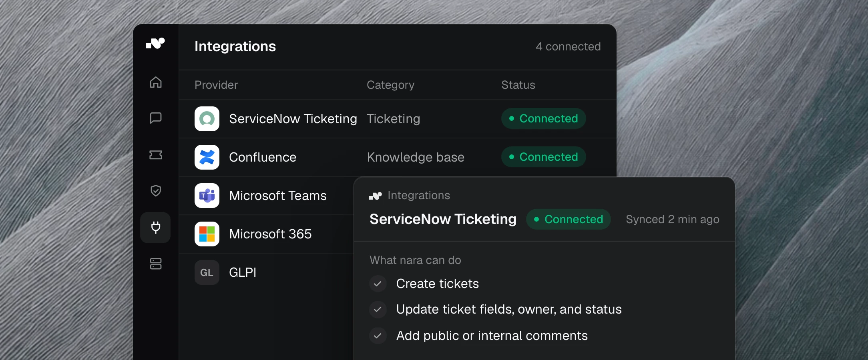Toggle the Create tickets checkmark

378,284
